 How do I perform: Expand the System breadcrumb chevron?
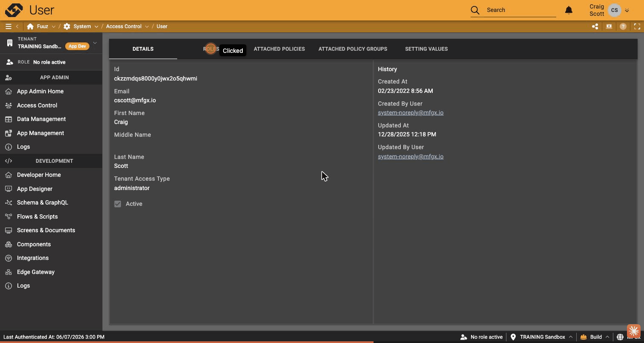96,26
